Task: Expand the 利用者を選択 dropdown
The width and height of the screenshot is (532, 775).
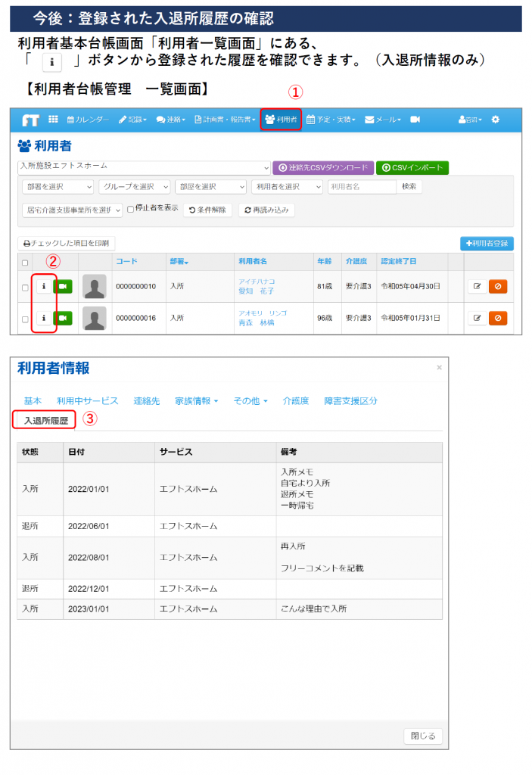Action: tap(288, 187)
